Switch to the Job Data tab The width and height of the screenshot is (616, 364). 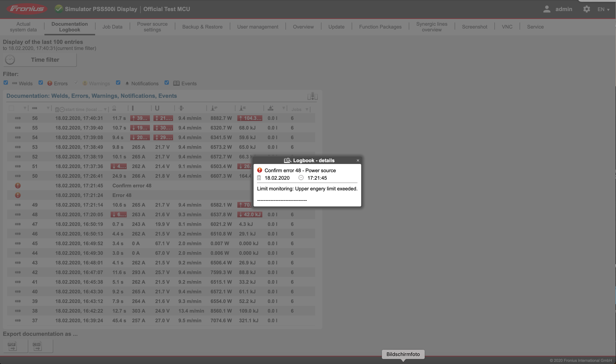[112, 27]
